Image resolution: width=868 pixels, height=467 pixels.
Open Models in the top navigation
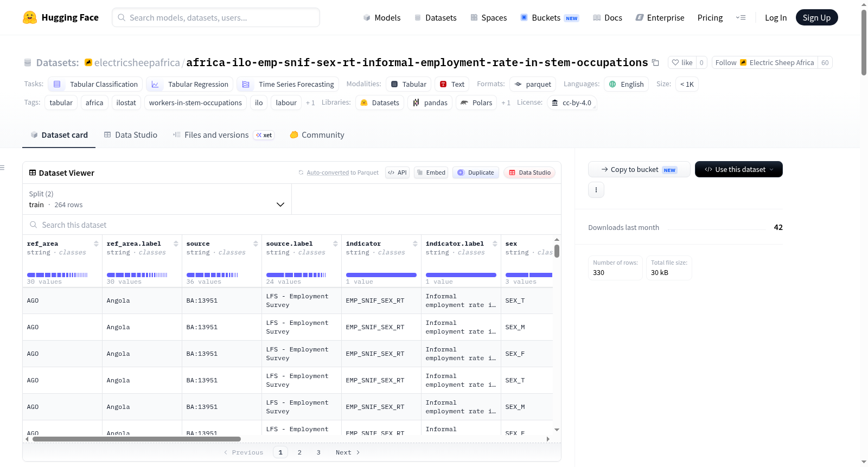382,17
